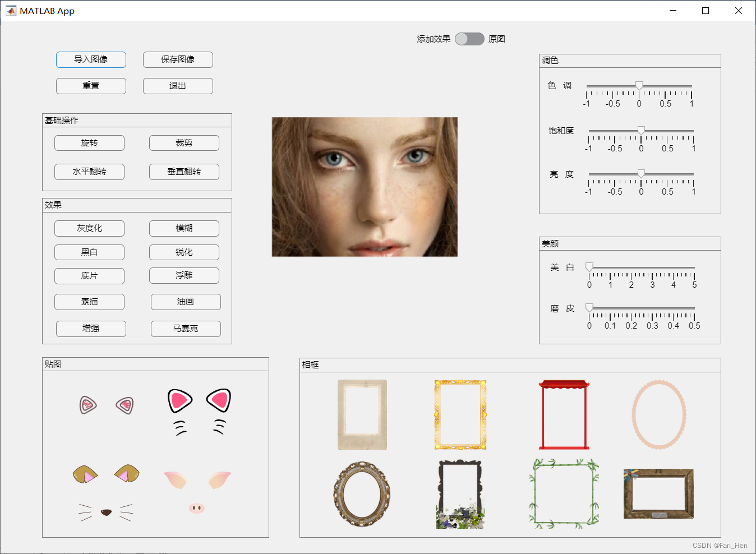The width and height of the screenshot is (756, 554).
Task: Choose the black frame with flowers
Action: [460, 494]
